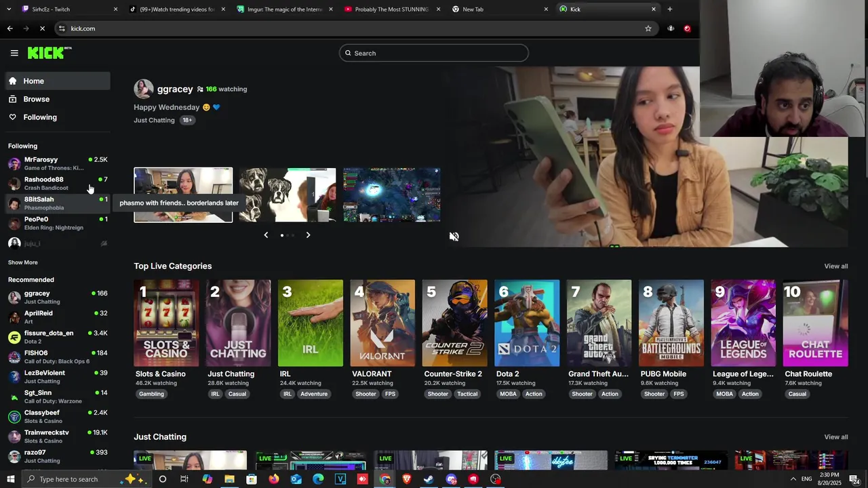The image size is (868, 488).
Task: Go back in browser
Action: pyautogui.click(x=9, y=28)
